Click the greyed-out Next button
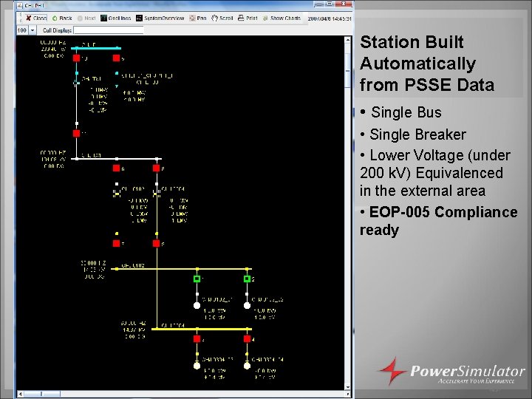This screenshot has height=399, width=532. (86, 18)
